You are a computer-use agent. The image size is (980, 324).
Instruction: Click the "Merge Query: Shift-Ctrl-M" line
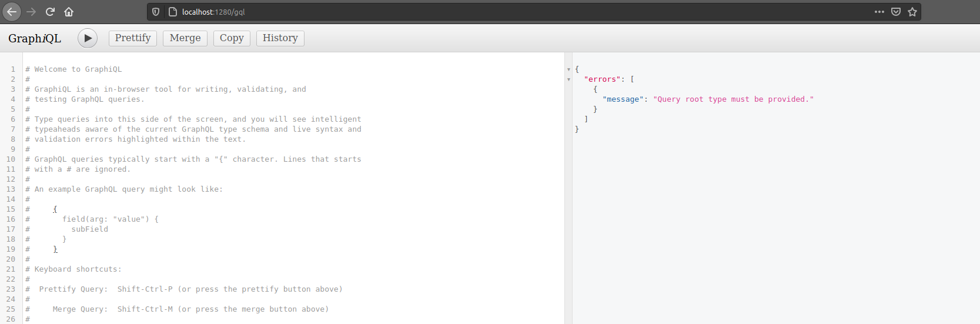(x=177, y=309)
